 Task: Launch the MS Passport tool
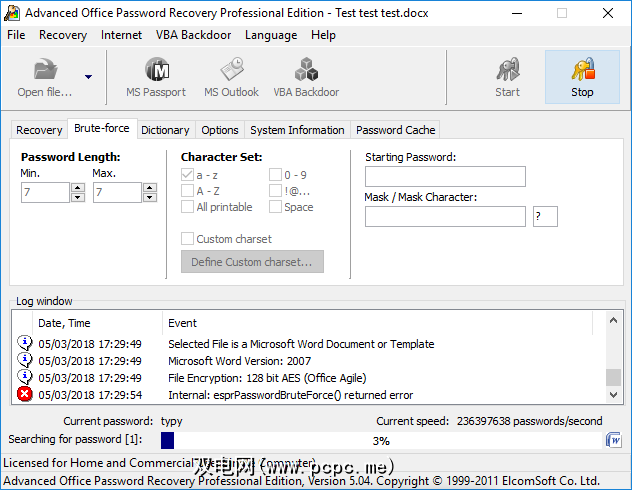click(x=156, y=77)
